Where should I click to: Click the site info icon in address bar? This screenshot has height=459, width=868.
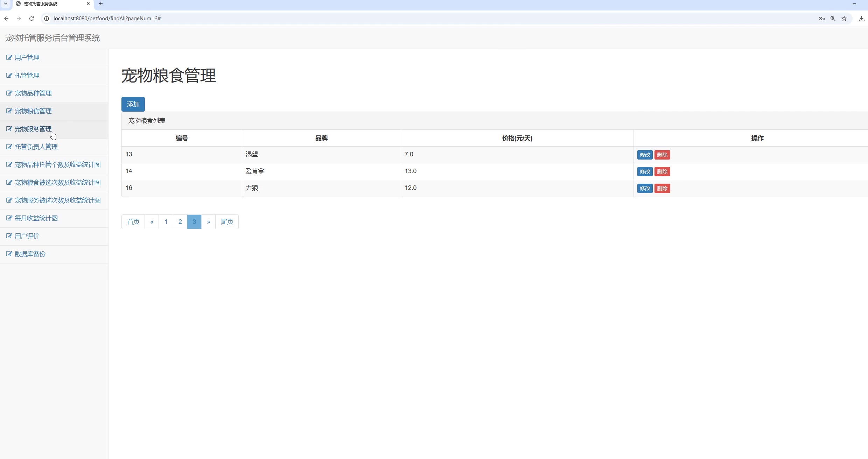click(x=47, y=19)
